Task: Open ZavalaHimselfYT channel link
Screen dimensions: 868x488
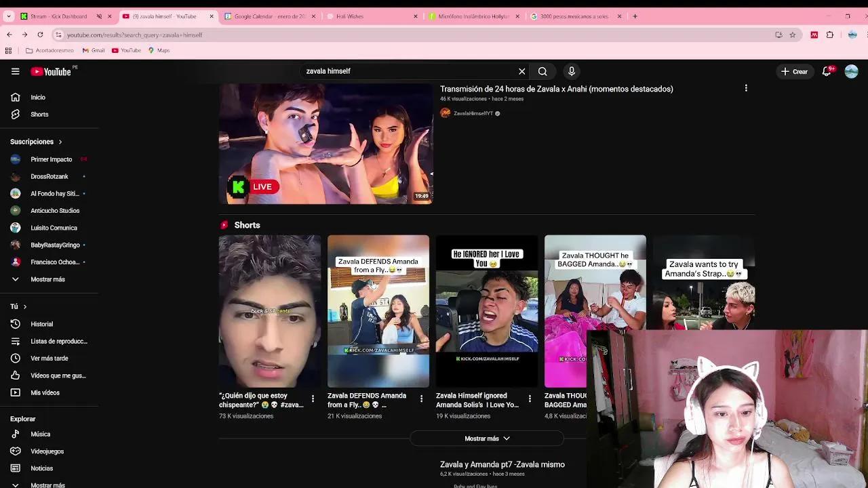Action: pos(473,113)
